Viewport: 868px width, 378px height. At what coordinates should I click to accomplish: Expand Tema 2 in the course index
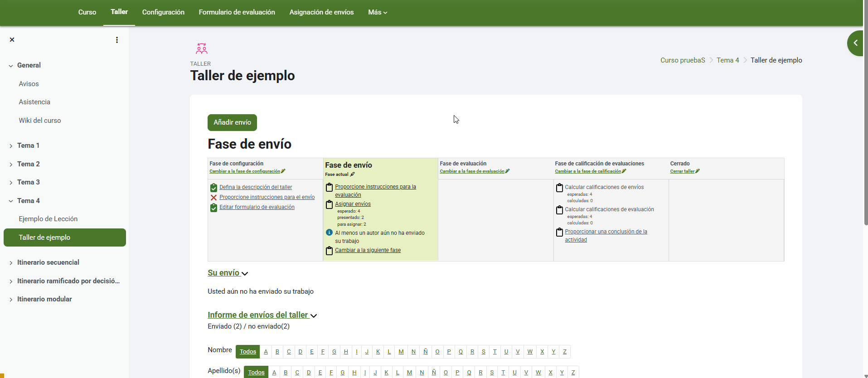(x=11, y=165)
